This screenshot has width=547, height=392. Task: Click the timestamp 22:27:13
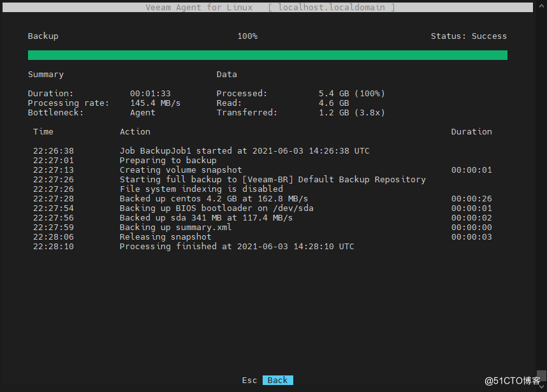[x=54, y=170]
